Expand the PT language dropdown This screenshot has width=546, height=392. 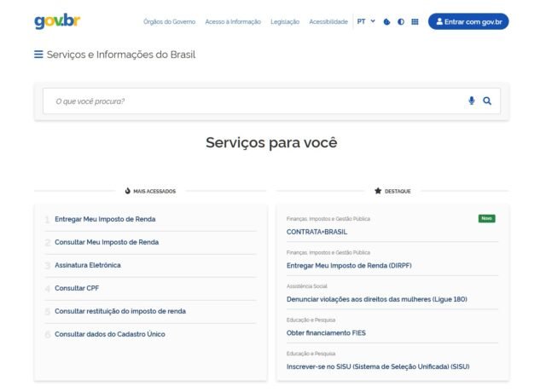coord(366,21)
